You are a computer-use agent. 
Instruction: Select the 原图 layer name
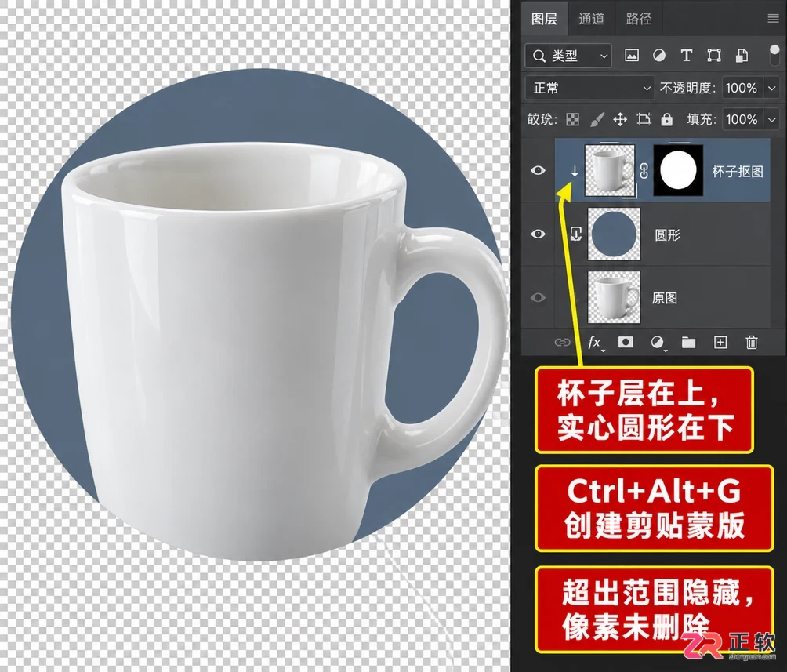click(665, 298)
